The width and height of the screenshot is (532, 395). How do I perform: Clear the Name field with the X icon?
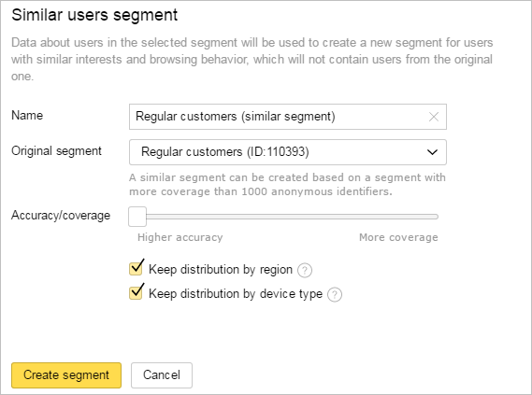tap(434, 117)
